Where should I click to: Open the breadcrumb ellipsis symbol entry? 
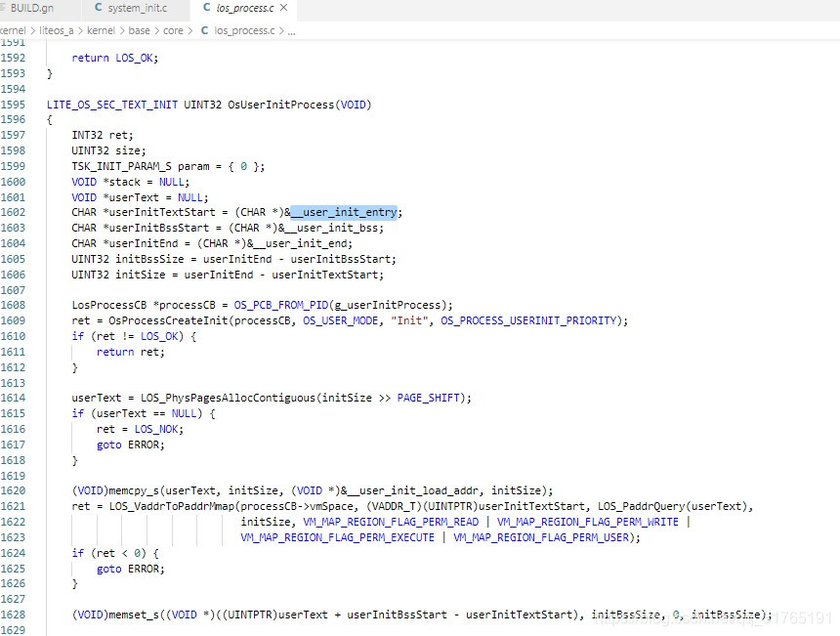[291, 31]
